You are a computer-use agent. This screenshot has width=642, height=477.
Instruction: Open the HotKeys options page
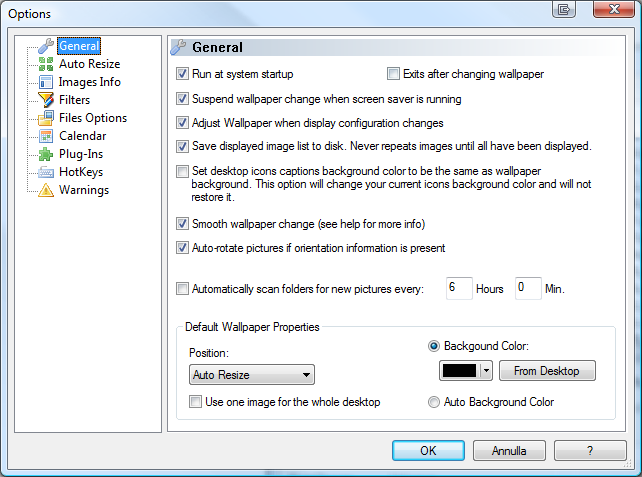pos(81,172)
